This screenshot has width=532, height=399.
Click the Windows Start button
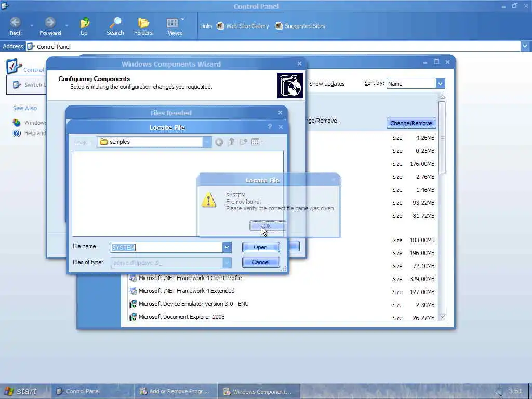(x=22, y=391)
